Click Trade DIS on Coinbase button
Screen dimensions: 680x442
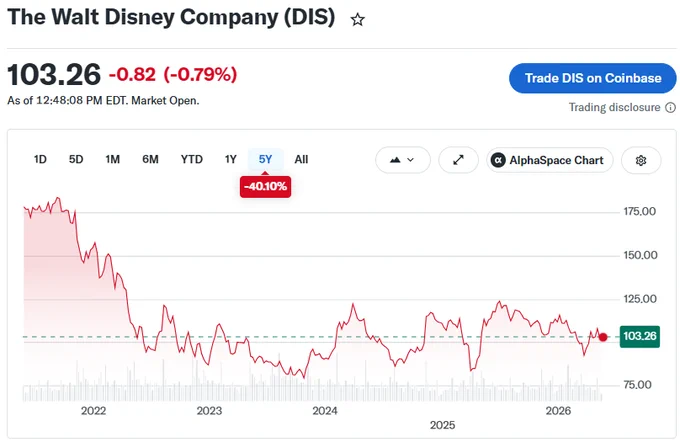point(592,79)
